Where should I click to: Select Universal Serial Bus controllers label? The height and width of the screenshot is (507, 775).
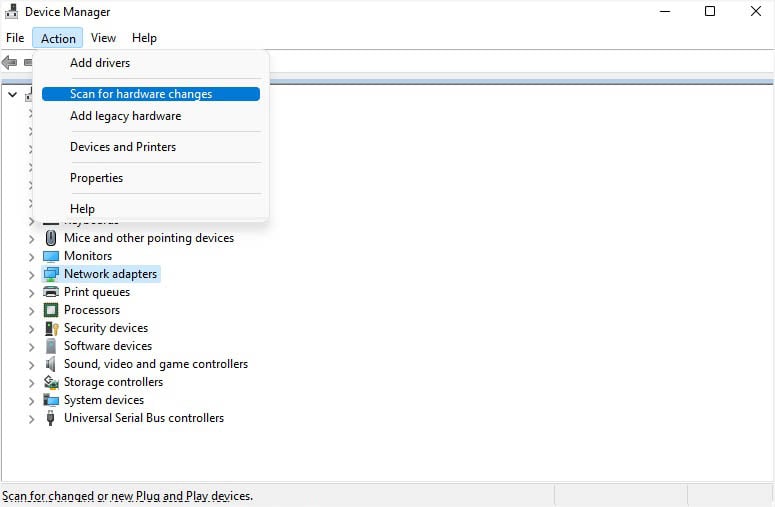pyautogui.click(x=144, y=418)
